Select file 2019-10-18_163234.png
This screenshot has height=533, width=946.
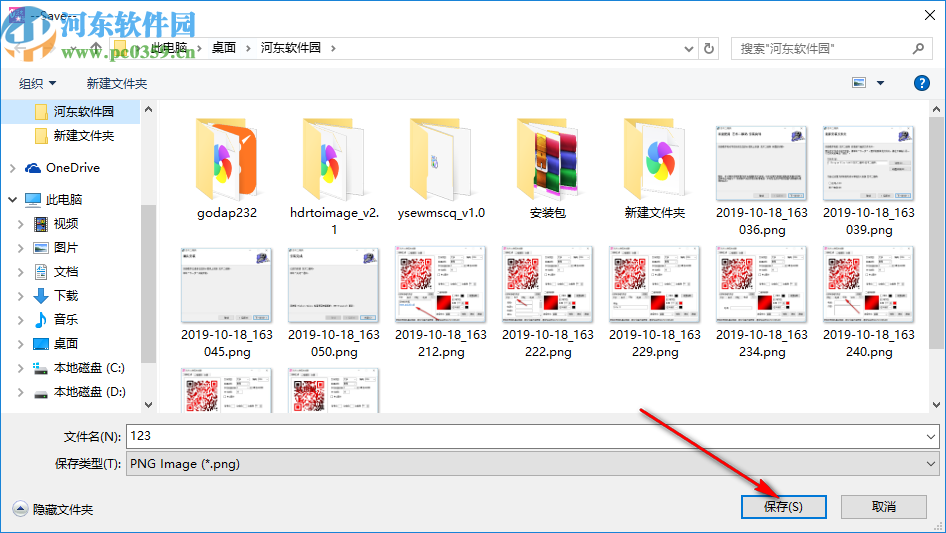click(762, 302)
